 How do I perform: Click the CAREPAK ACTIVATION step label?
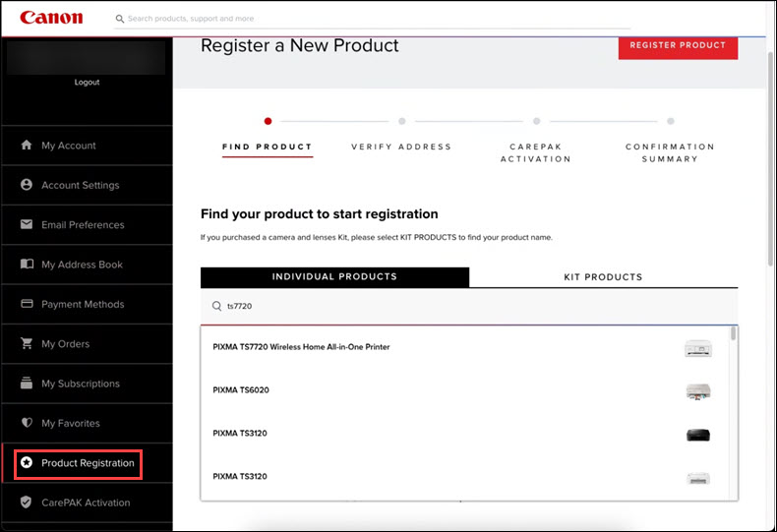pyautogui.click(x=536, y=152)
